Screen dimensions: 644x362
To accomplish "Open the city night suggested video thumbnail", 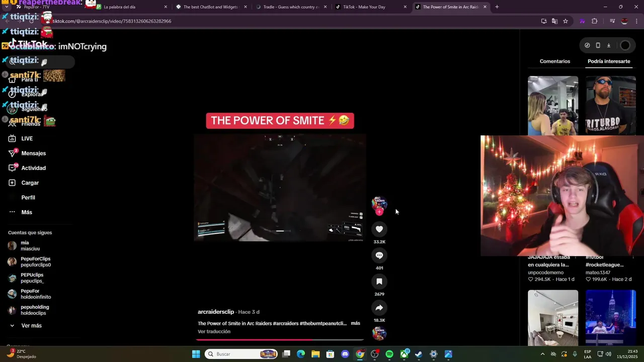I will coord(611,318).
